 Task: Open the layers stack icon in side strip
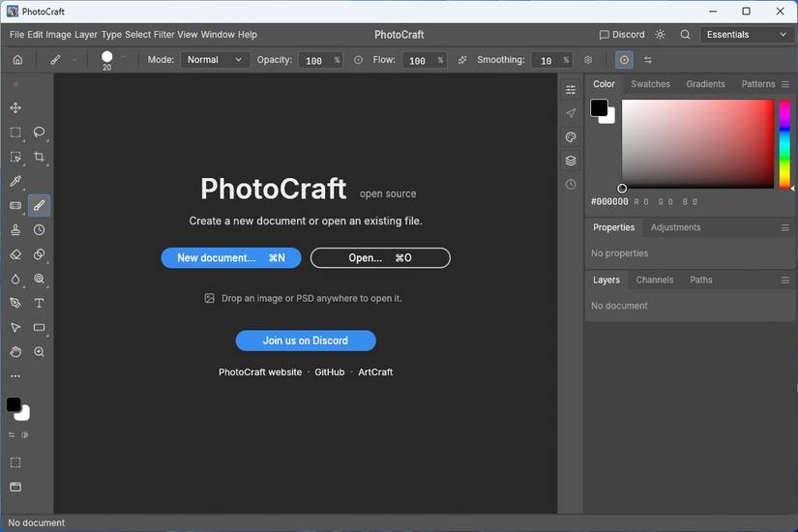tap(571, 161)
